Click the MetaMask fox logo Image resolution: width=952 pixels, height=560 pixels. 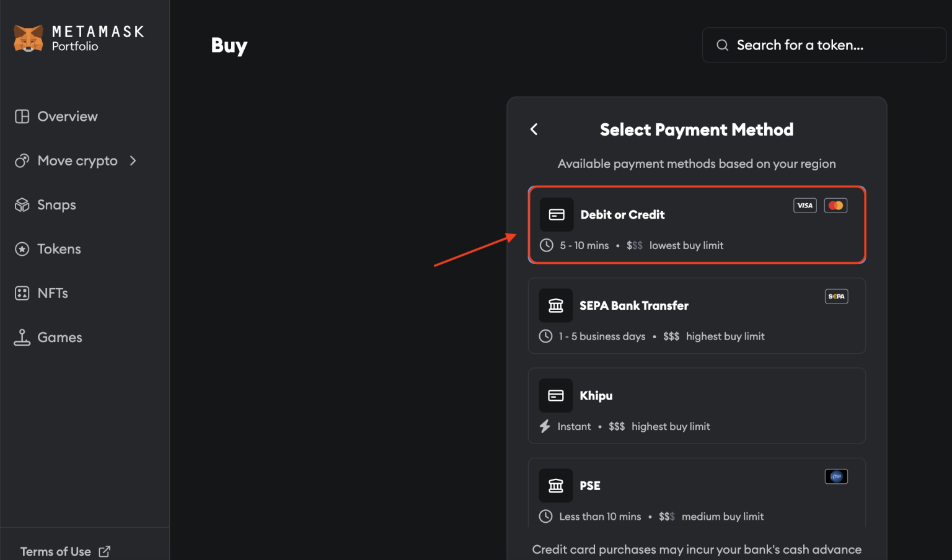(x=29, y=38)
